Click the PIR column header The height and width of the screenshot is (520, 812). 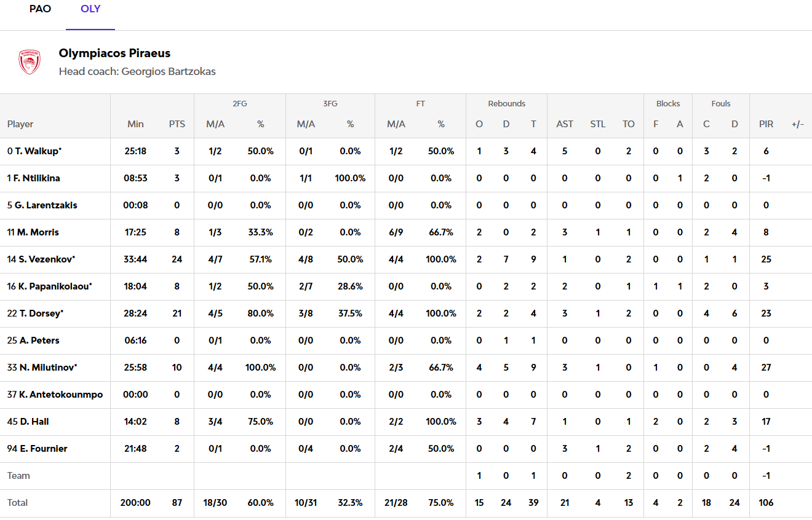click(x=766, y=124)
